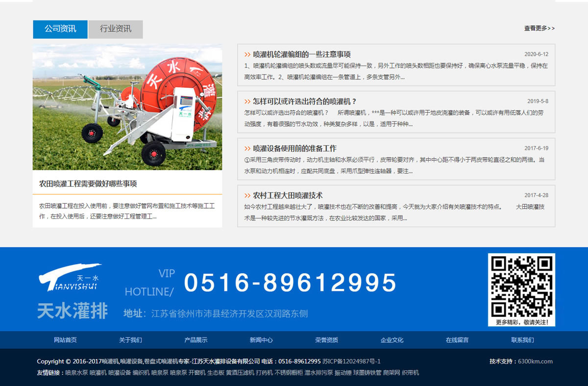The height and width of the screenshot is (386, 588).
Task: Switch to the 行业资讯 tab
Action: click(x=116, y=29)
